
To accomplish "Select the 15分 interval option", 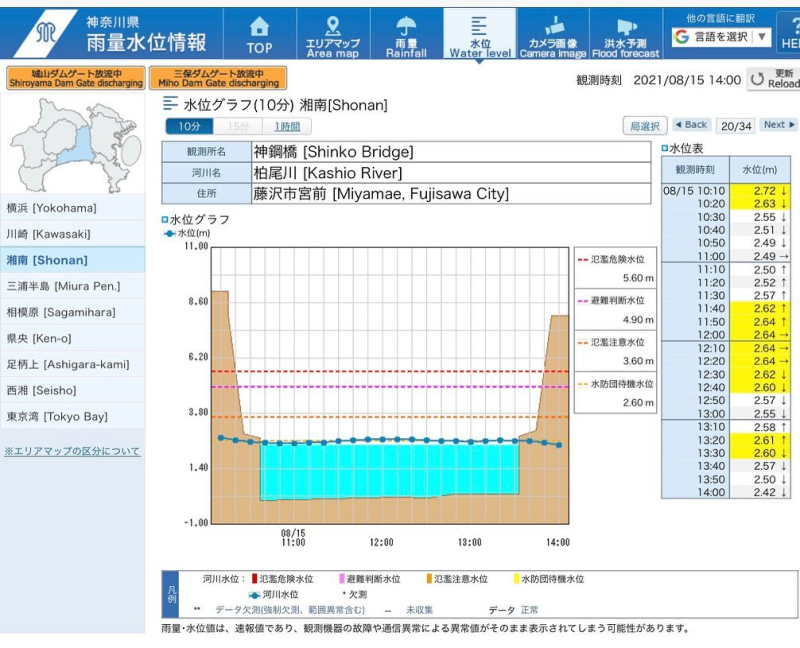I will [x=238, y=127].
